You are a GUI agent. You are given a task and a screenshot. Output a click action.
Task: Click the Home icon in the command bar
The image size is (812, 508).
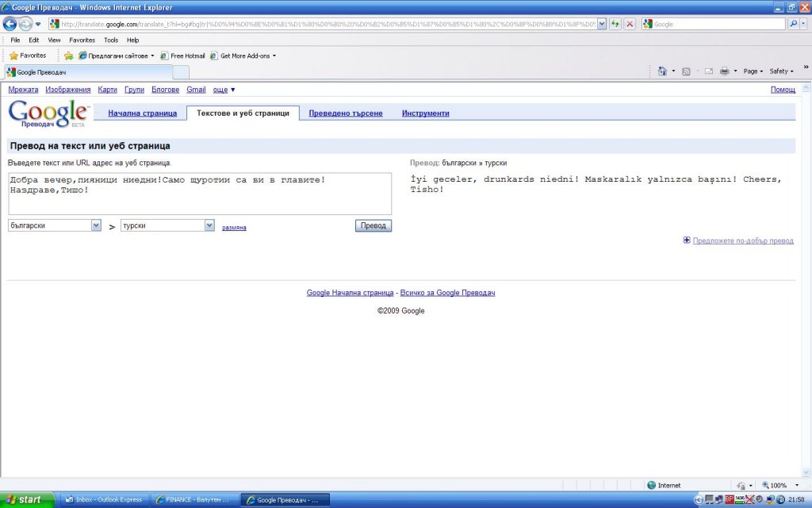(662, 71)
